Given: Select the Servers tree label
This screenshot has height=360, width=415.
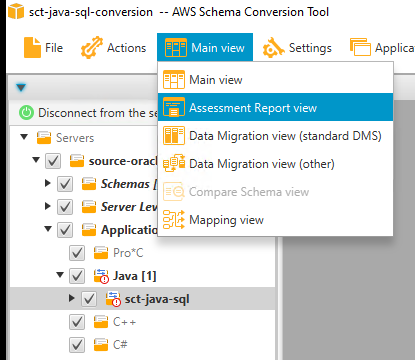Looking at the screenshot, I should [75, 138].
